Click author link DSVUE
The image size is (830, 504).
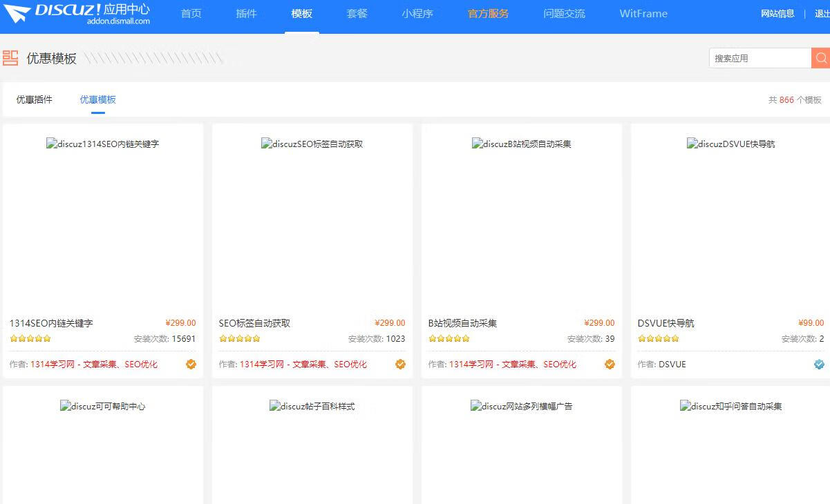[x=672, y=365]
